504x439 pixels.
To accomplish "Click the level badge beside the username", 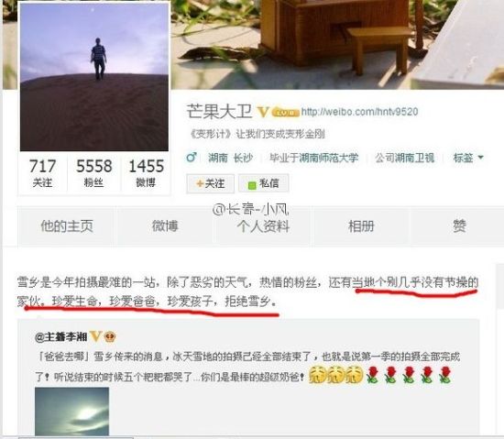I will tap(285, 112).
